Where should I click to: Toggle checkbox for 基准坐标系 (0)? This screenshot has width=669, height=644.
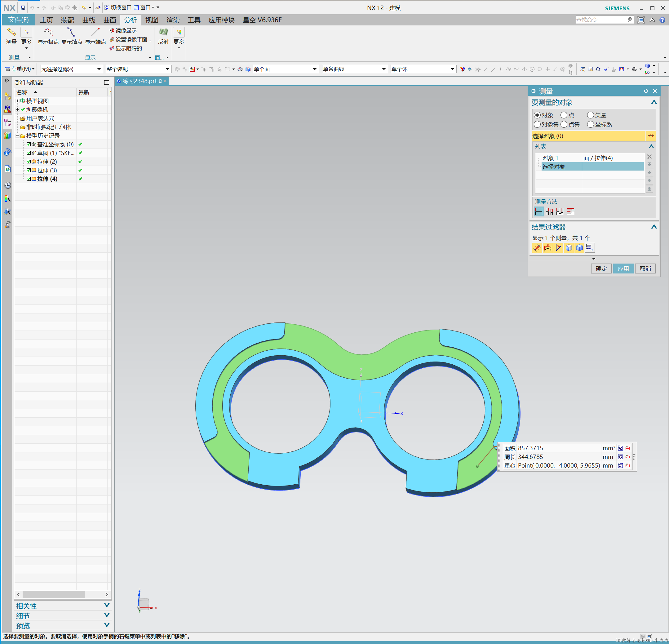29,144
